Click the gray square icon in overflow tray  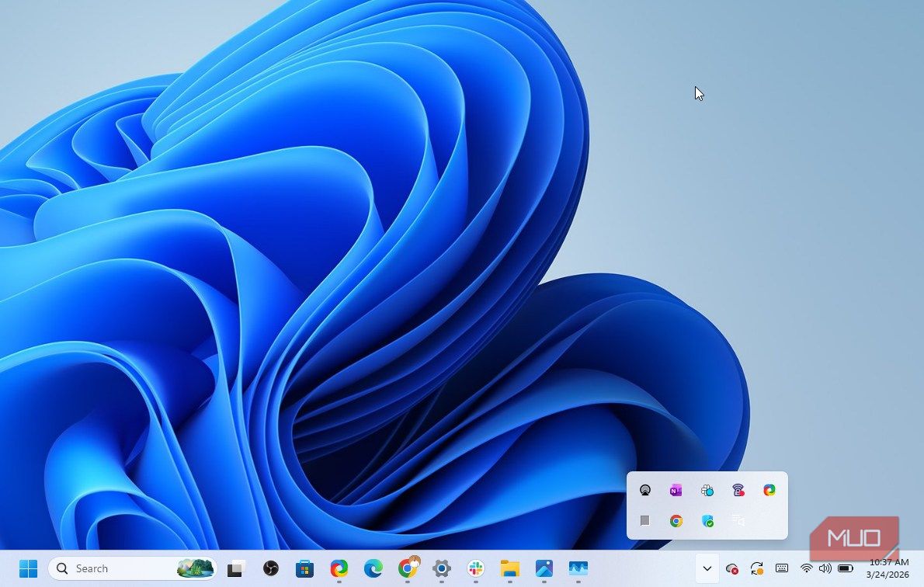[x=645, y=521]
